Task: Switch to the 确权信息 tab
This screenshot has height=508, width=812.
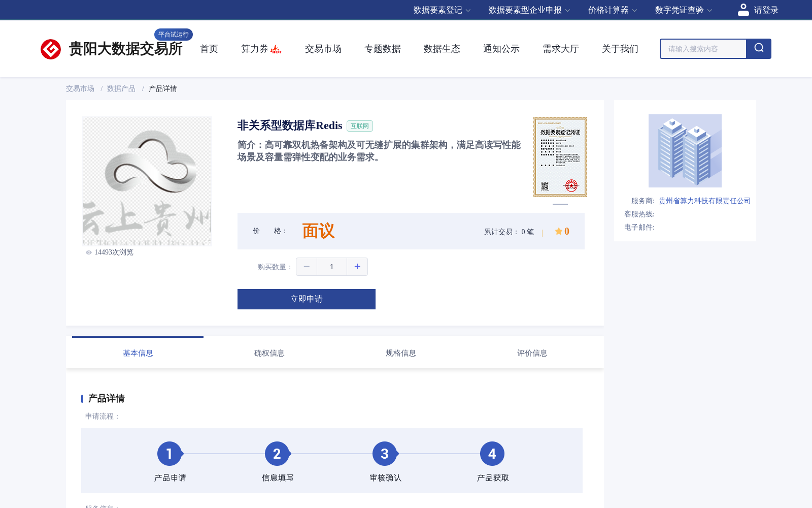Action: pos(269,353)
